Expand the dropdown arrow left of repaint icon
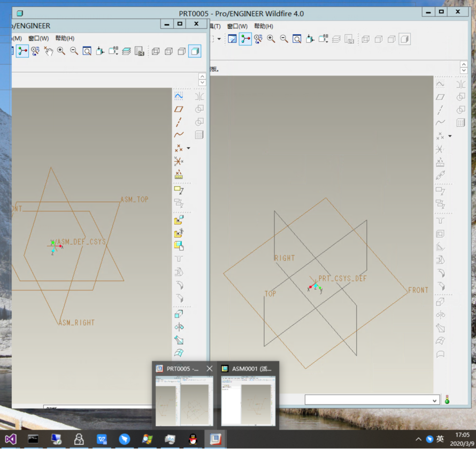 click(219, 39)
